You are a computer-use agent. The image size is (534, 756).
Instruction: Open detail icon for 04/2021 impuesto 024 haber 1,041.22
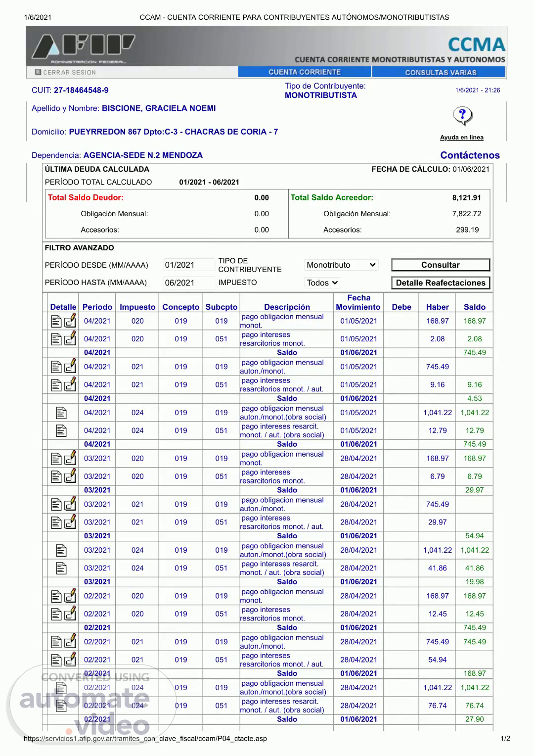(61, 413)
